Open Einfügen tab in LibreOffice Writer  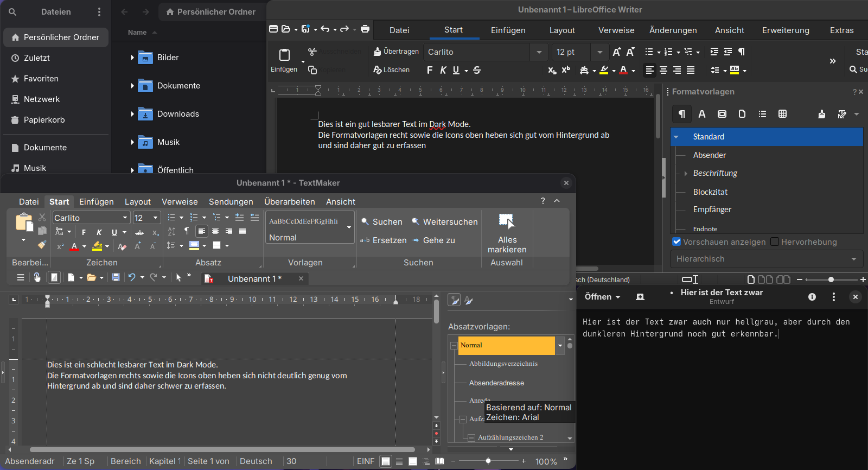[508, 30]
